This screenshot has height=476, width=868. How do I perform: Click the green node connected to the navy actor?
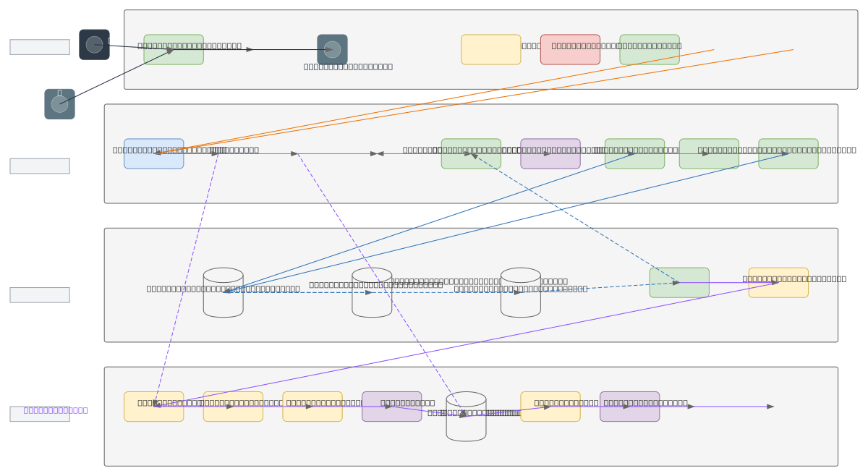point(174,49)
